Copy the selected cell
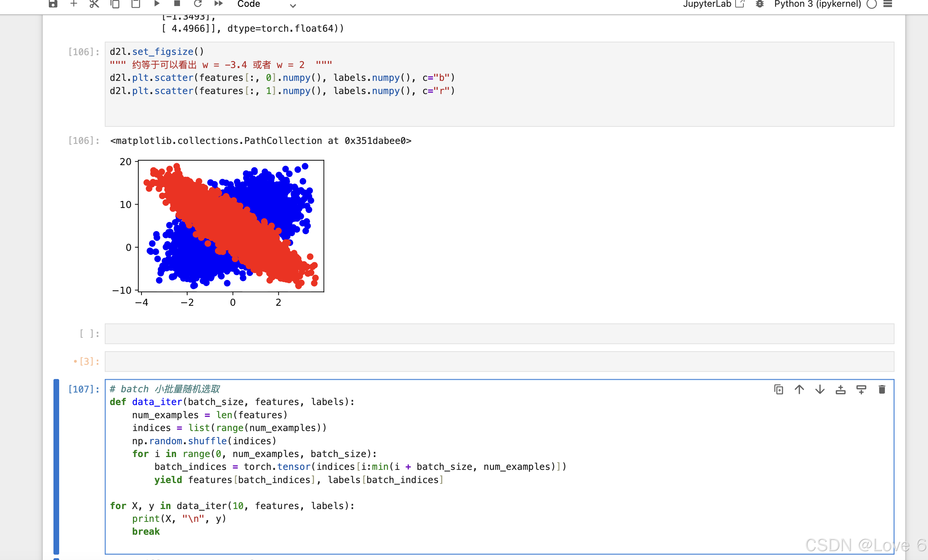 115,4
